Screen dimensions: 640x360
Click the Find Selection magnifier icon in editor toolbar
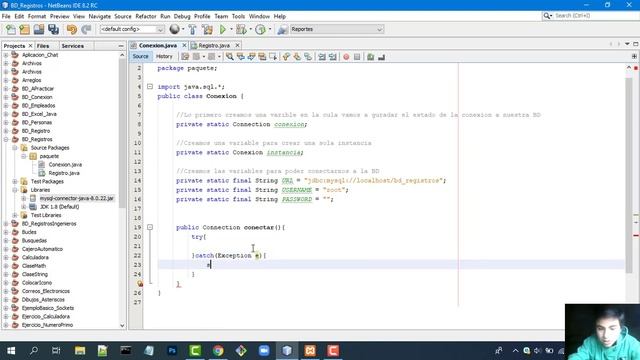point(230,57)
